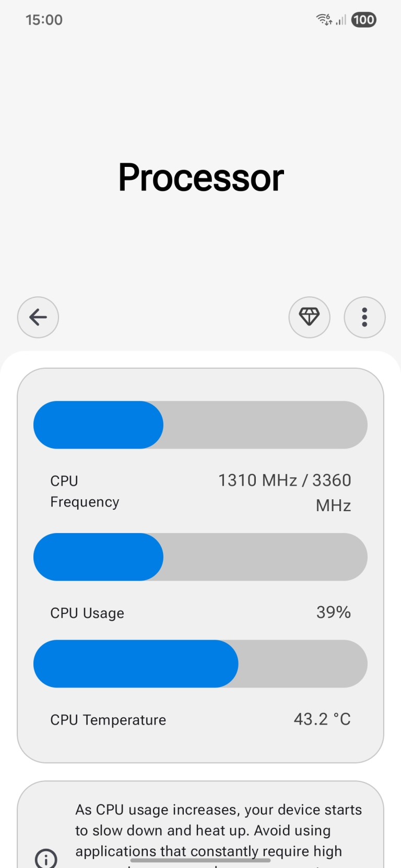Viewport: 401px width, 868px height.
Task: Click the CPU Usage progress bar
Action: [x=200, y=557]
